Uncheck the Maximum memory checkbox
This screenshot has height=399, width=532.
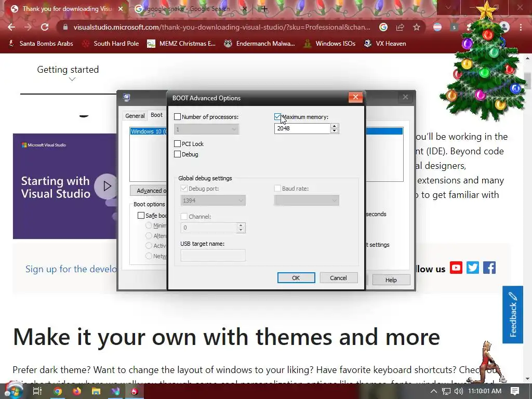(x=277, y=117)
